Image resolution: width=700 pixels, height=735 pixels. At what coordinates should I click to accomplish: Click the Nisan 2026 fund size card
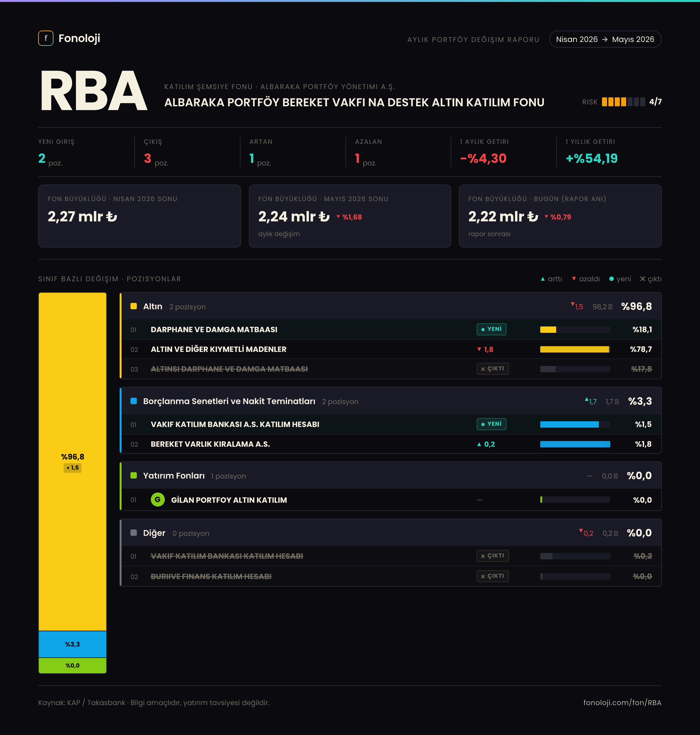coord(140,216)
